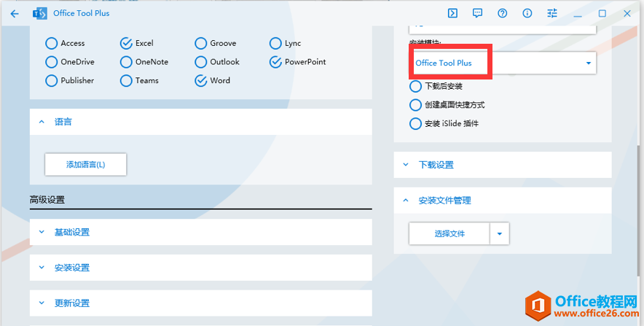Screen dimensions: 644x326
Task: Toggle the OneDrive checkbox
Action: tap(51, 62)
